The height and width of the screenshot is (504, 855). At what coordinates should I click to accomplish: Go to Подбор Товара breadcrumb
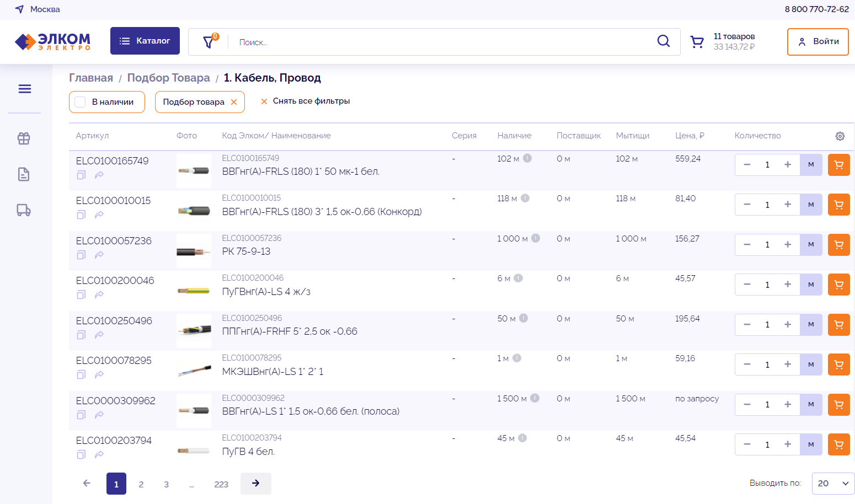coord(169,78)
